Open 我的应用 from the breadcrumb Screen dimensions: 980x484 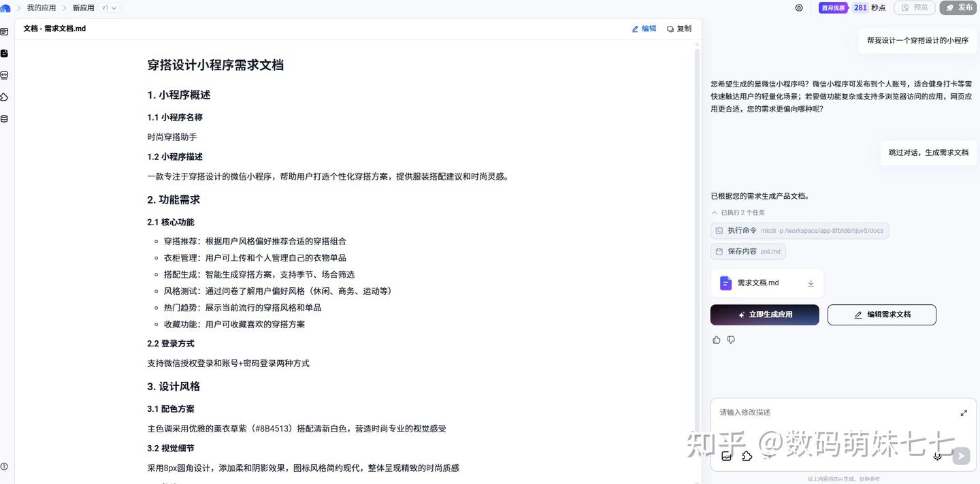click(x=41, y=7)
